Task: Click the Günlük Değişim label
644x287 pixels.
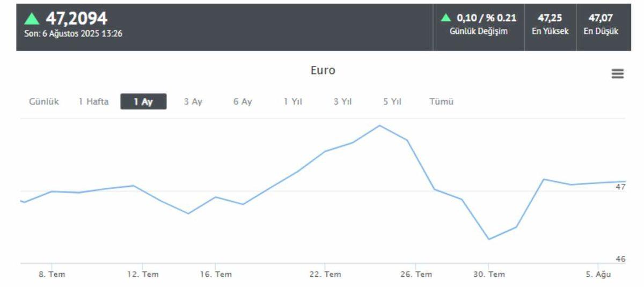Action: pyautogui.click(x=478, y=31)
